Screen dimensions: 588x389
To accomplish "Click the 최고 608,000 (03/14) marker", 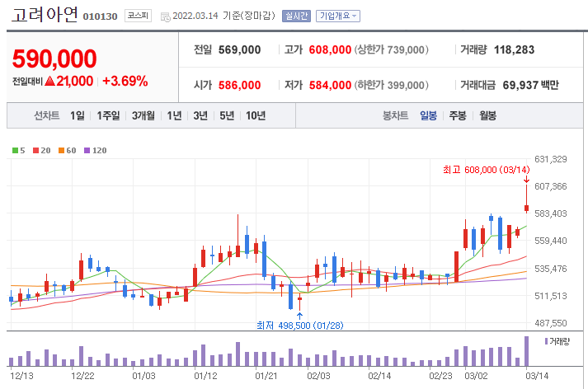I will pos(486,170).
